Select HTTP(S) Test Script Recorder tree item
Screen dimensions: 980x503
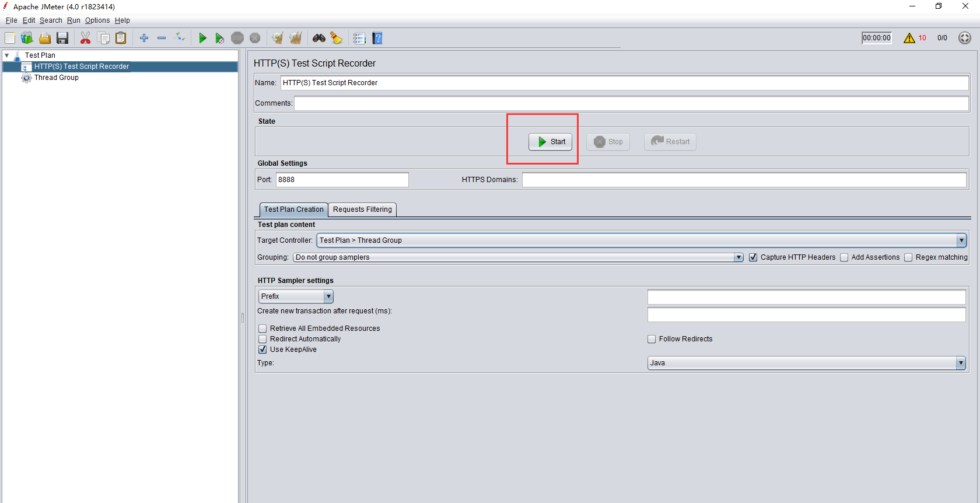tap(82, 67)
